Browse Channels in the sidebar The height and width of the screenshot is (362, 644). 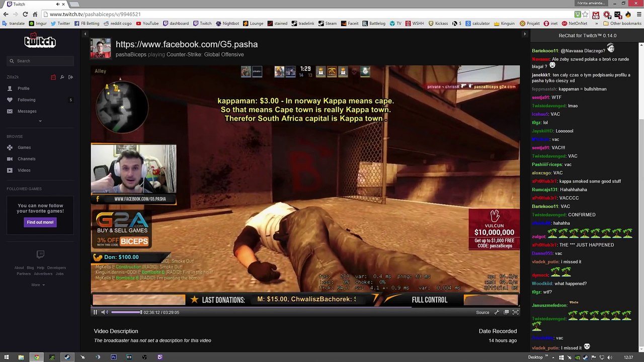click(26, 159)
